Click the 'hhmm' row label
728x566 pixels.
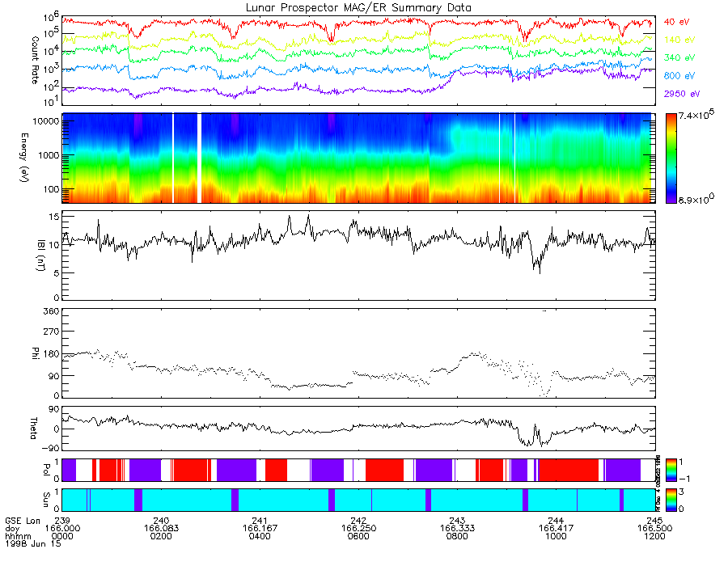click(18, 536)
